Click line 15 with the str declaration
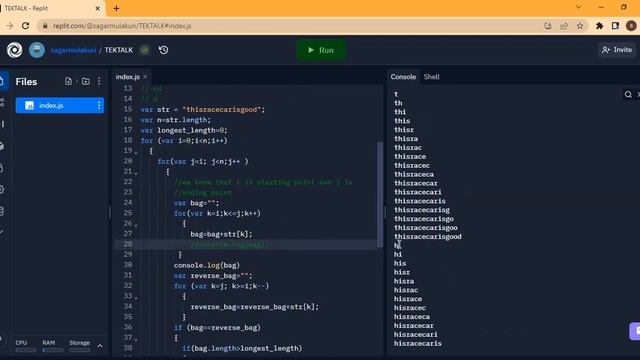The image size is (640, 360). click(203, 109)
